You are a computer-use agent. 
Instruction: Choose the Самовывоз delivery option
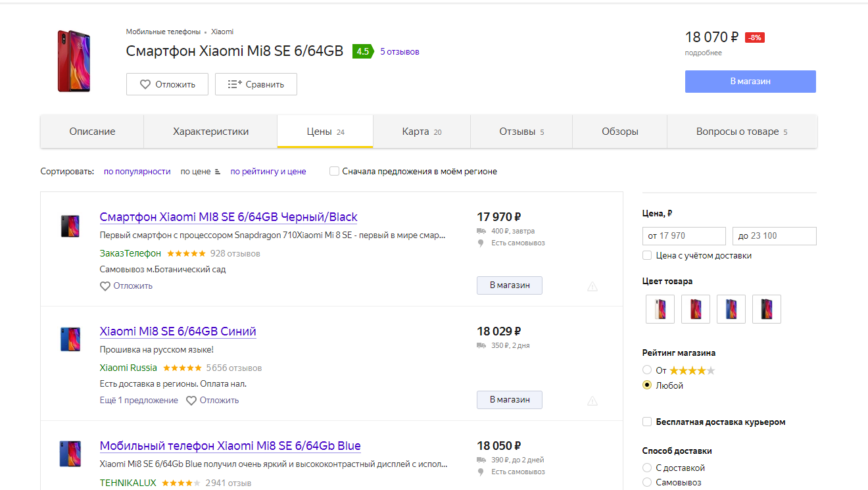pos(647,482)
